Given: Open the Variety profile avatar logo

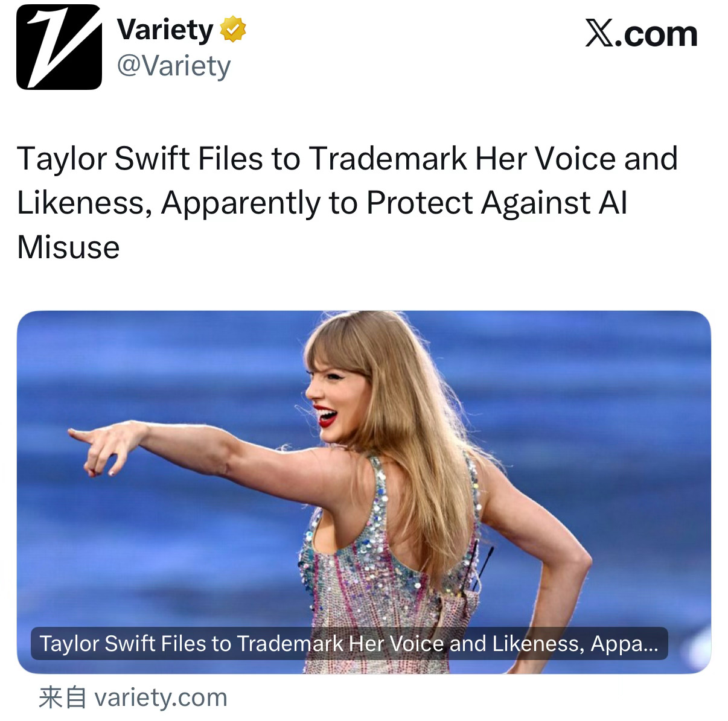Looking at the screenshot, I should point(59,47).
